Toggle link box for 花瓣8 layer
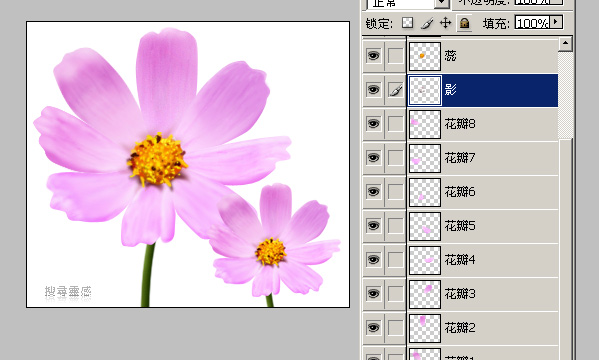599x360 pixels. point(395,124)
